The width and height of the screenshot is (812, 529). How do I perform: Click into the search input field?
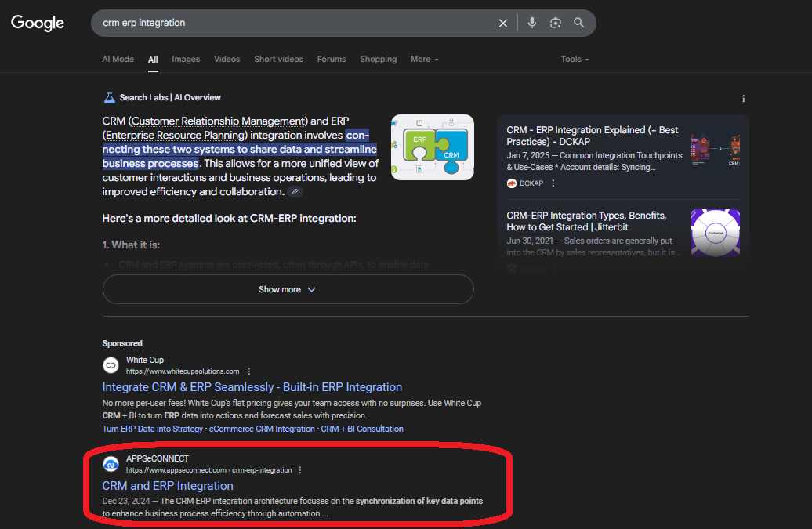pos(295,23)
